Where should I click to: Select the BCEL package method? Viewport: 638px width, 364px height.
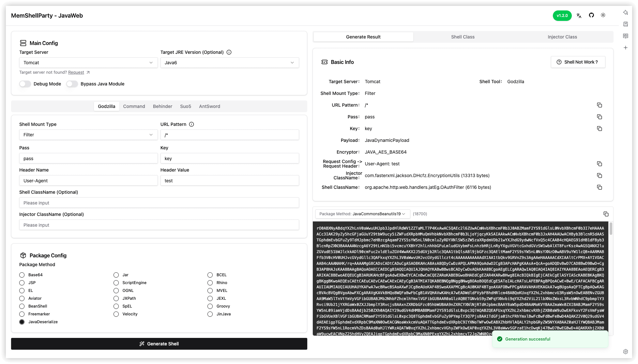(210, 275)
